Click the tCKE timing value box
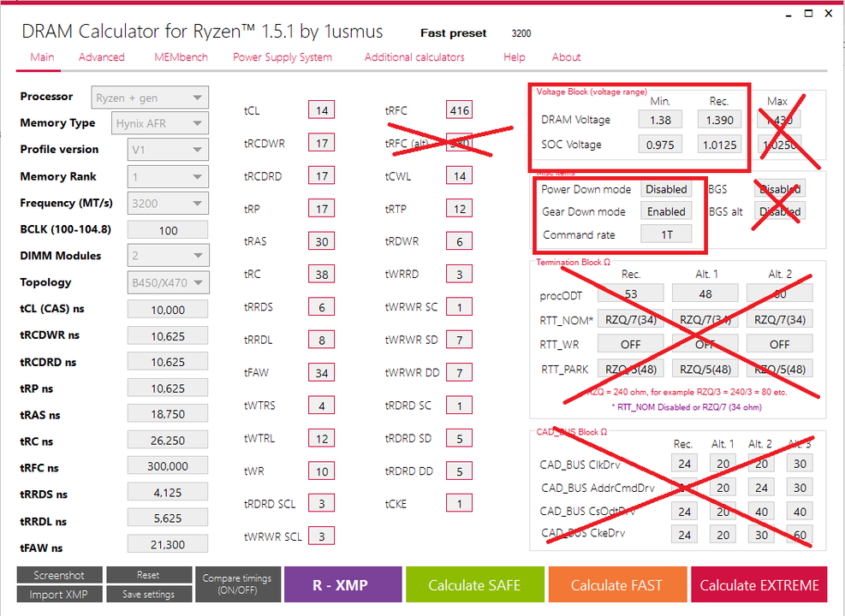This screenshot has height=616, width=845. 460,503
